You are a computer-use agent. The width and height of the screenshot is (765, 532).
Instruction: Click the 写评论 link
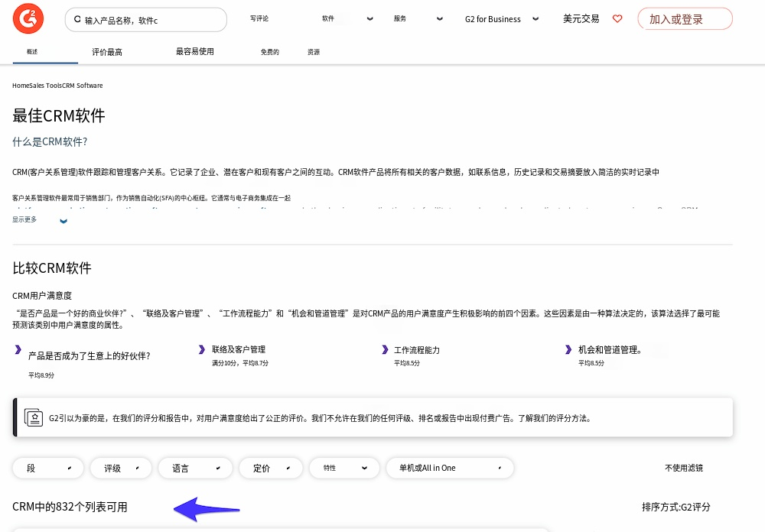point(259,18)
